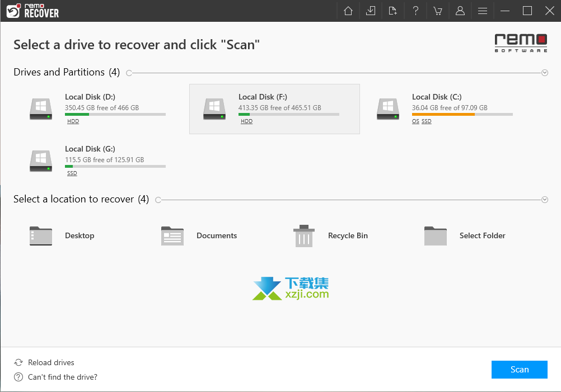Select the Local Disk (F:) drive icon
This screenshot has width=561, height=392.
[214, 109]
